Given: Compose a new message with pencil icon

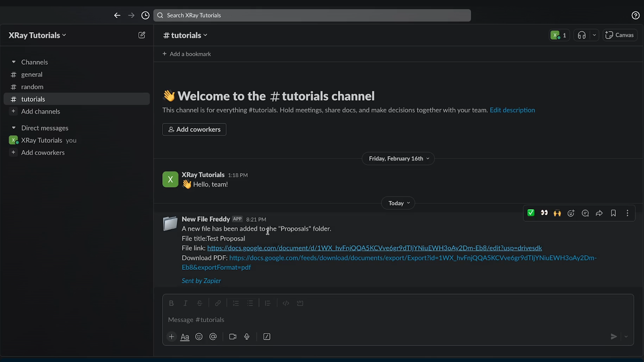Looking at the screenshot, I should (x=142, y=35).
